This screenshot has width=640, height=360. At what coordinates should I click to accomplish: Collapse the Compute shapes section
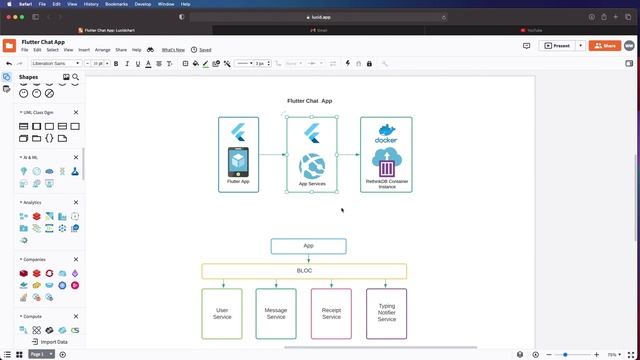(21, 316)
